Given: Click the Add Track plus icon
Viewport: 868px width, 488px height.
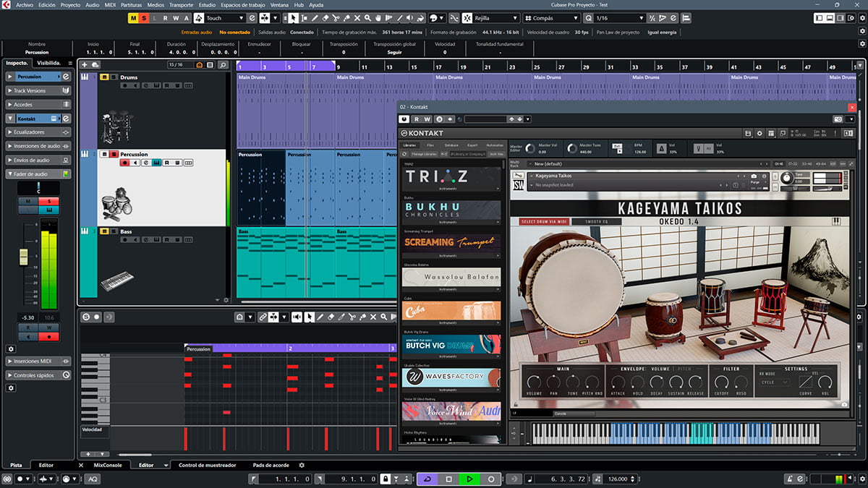Looking at the screenshot, I should [x=85, y=65].
